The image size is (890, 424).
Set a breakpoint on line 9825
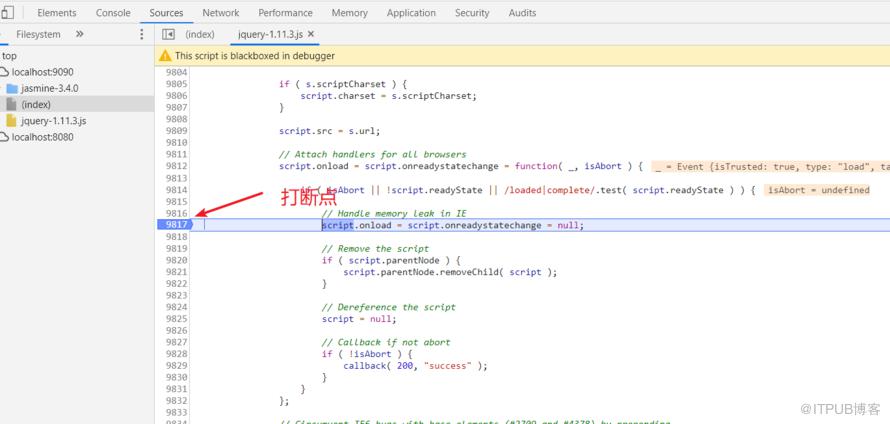click(176, 319)
